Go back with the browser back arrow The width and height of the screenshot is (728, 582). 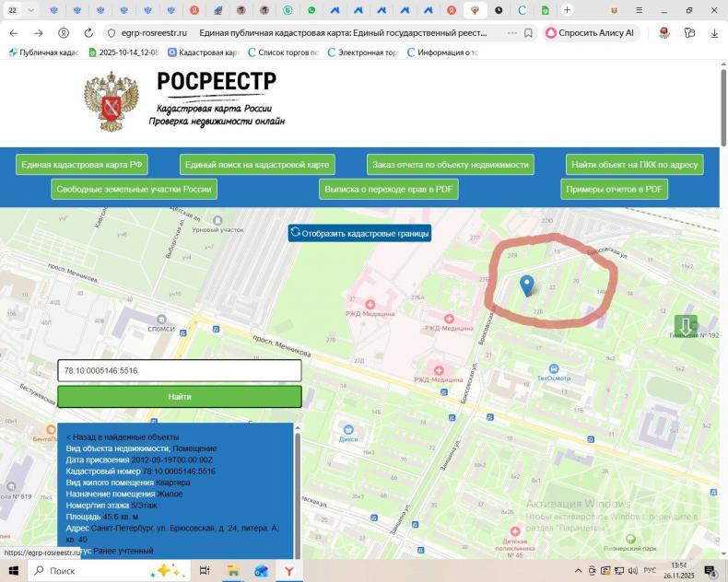(13, 32)
